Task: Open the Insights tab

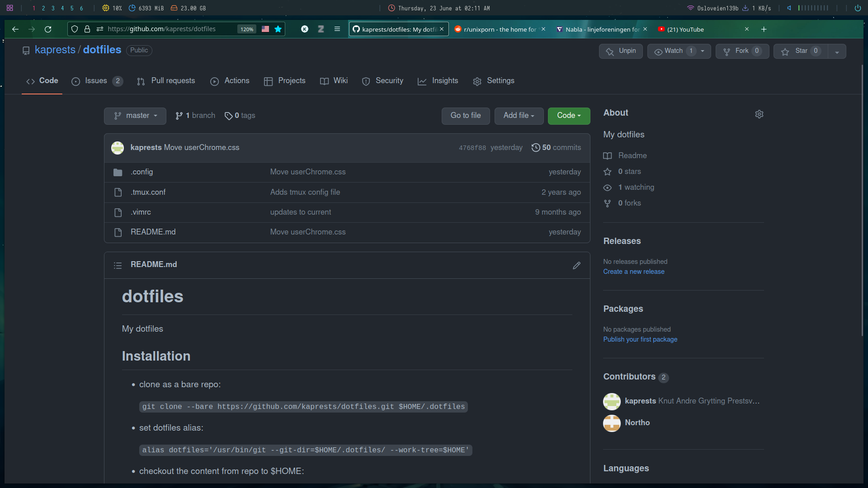Action: pyautogui.click(x=438, y=81)
